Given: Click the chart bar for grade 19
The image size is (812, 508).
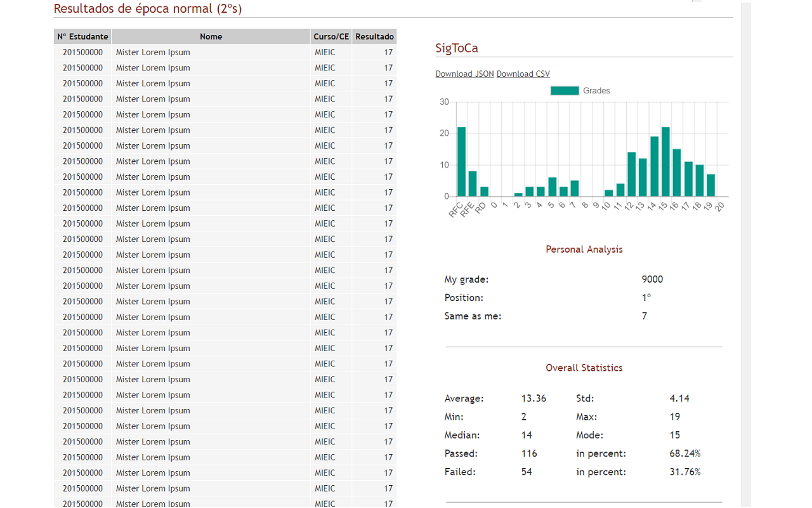Looking at the screenshot, I should point(710,185).
